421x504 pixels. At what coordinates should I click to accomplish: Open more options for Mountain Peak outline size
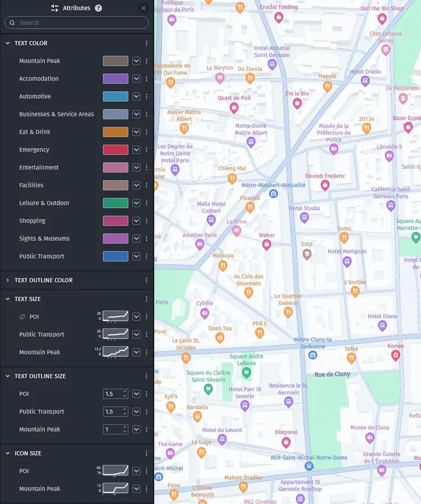coord(146,429)
